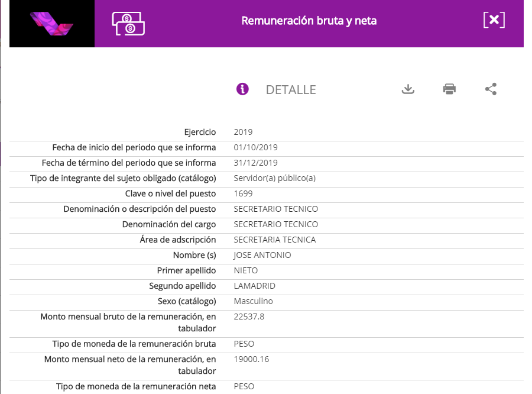This screenshot has height=394, width=532.
Task: Click the 'Primer apellido' label
Action: [x=186, y=271]
